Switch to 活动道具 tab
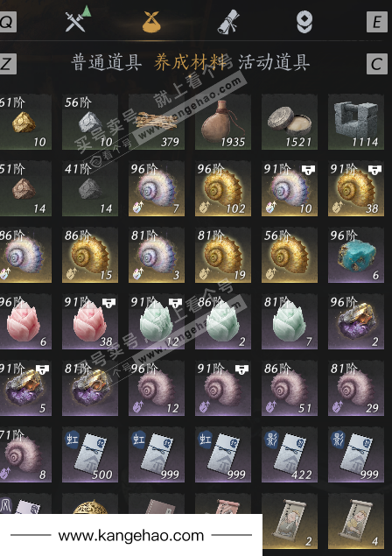 [274, 62]
